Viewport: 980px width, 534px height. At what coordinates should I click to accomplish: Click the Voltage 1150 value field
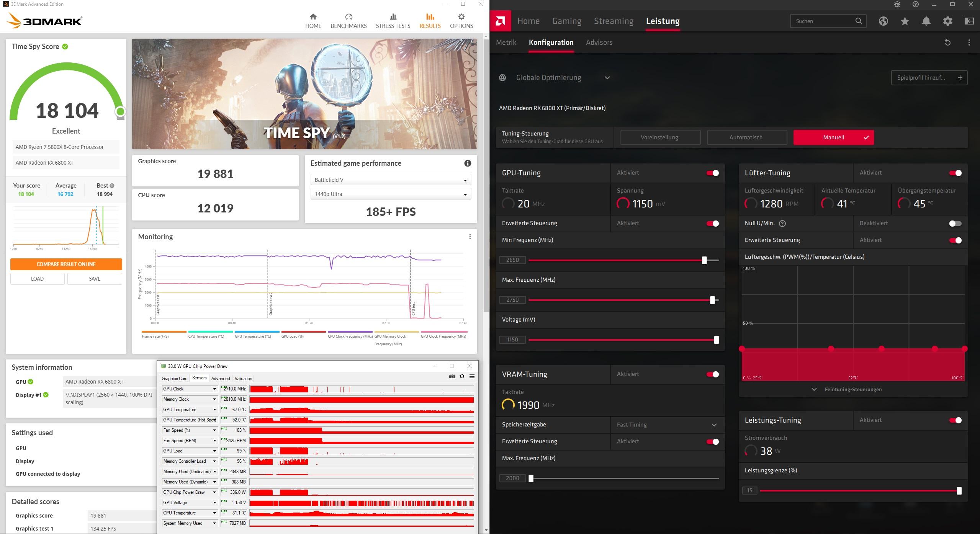click(512, 340)
